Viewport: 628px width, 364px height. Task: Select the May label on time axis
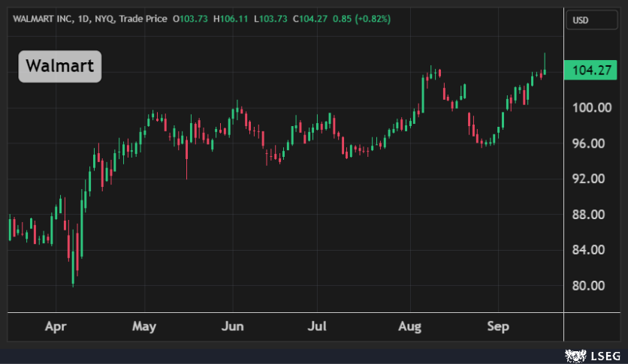[x=143, y=326]
